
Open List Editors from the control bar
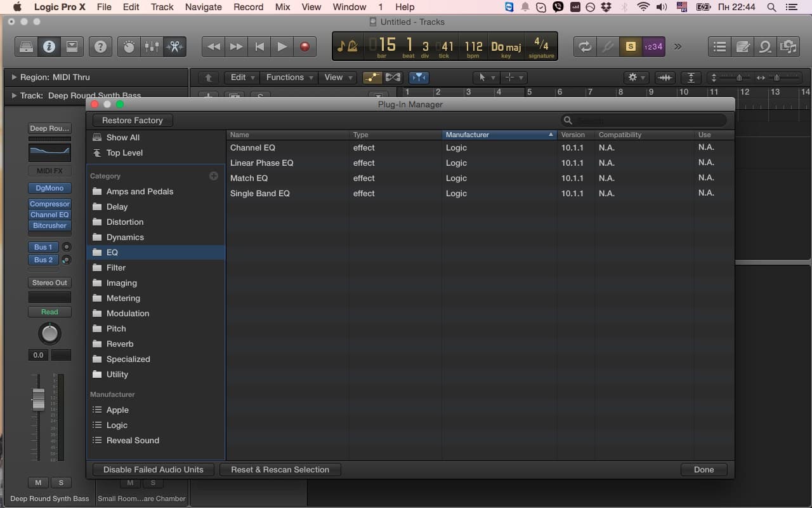click(x=719, y=46)
